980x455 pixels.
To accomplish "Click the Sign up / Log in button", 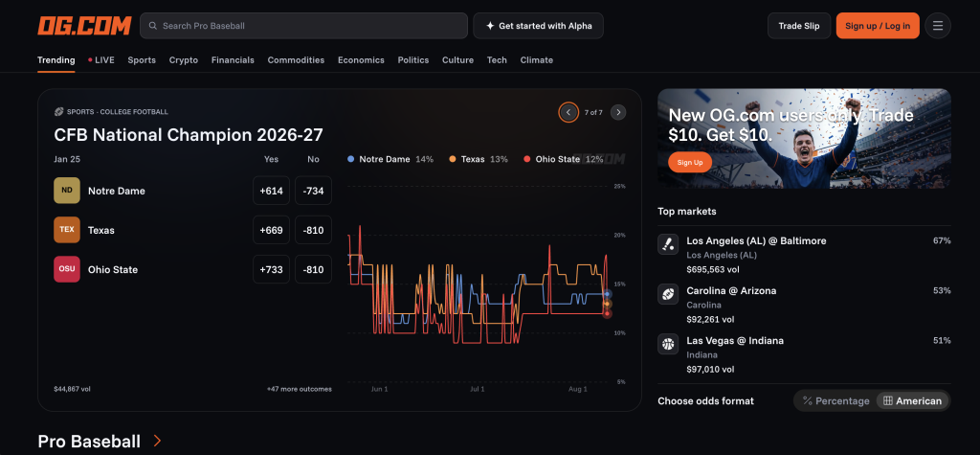I will click(878, 26).
